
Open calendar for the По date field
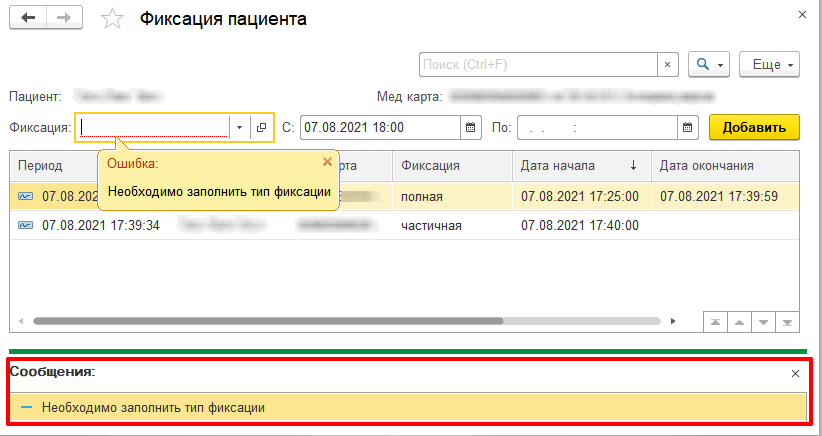(x=687, y=127)
